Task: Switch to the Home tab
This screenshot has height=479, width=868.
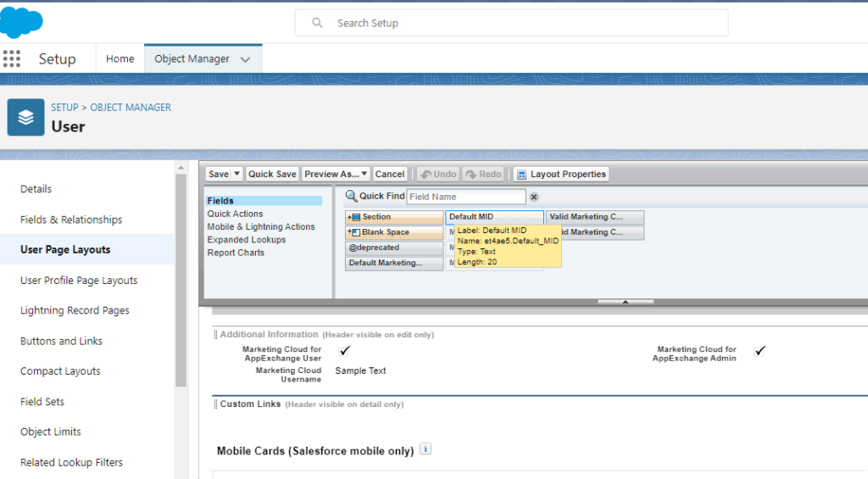Action: coord(120,58)
